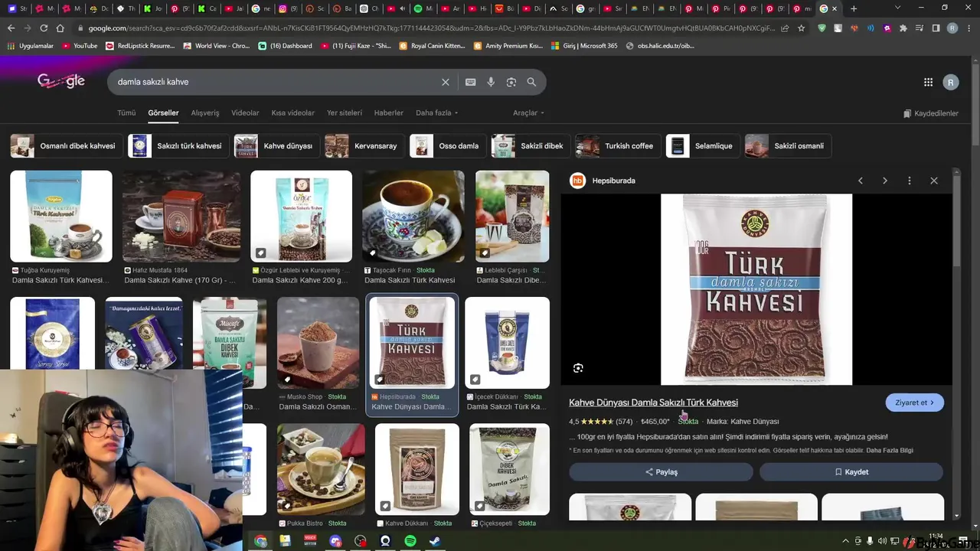The width and height of the screenshot is (980, 551).
Task: Open the Google apps grid
Action: [x=928, y=83]
